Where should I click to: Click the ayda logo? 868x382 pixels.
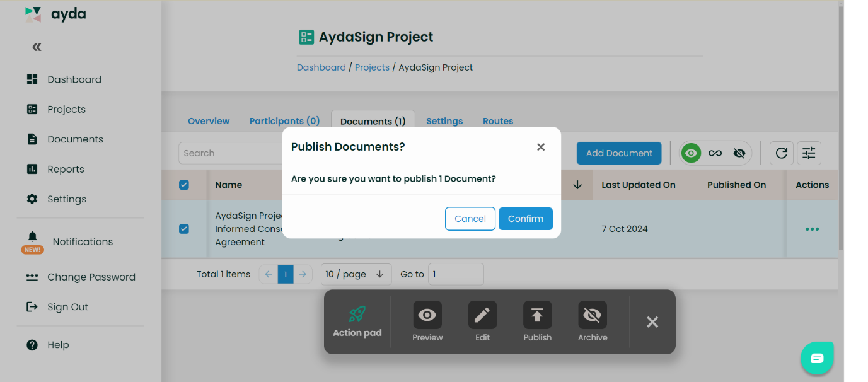(55, 14)
